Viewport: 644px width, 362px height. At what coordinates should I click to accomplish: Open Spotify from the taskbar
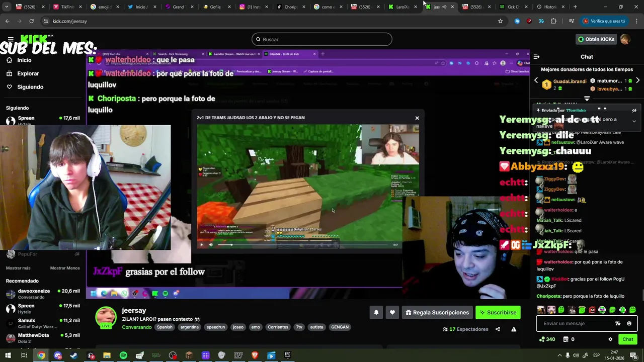click(123, 355)
